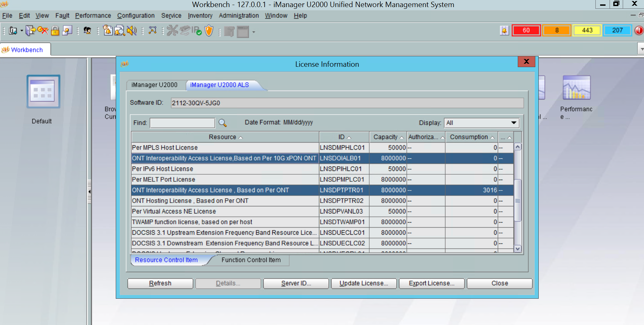Click the table scrollbar down arrow
Image resolution: width=644 pixels, height=325 pixels.
tap(518, 249)
